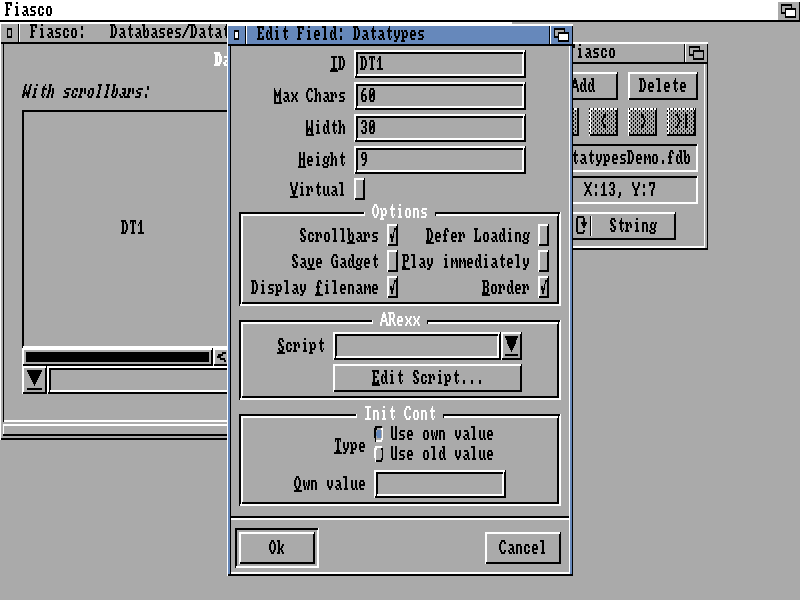The image size is (800, 600).
Task: Select the Use old value radio button
Action: [379, 454]
